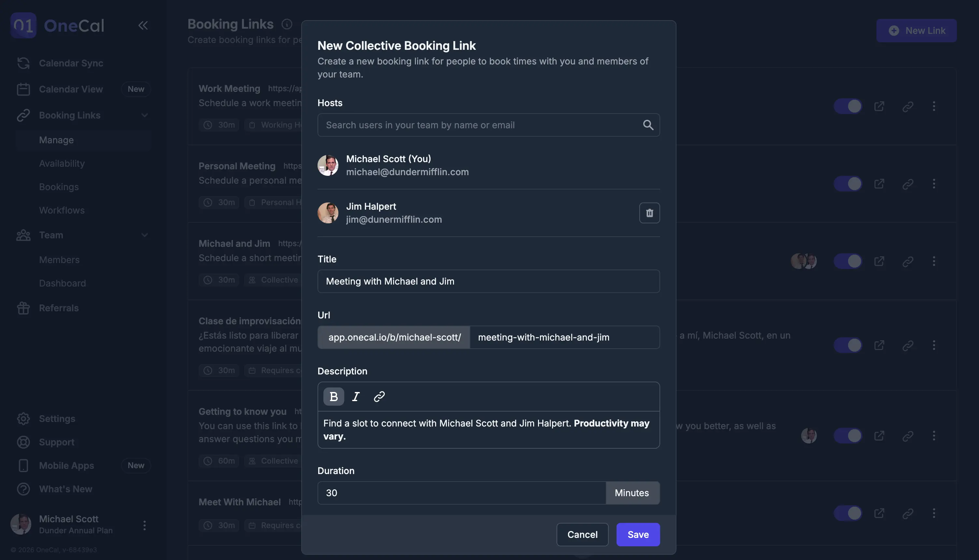Toggle the Clase de improvisación link switch
Viewport: 979px width, 560px height.
click(x=848, y=345)
